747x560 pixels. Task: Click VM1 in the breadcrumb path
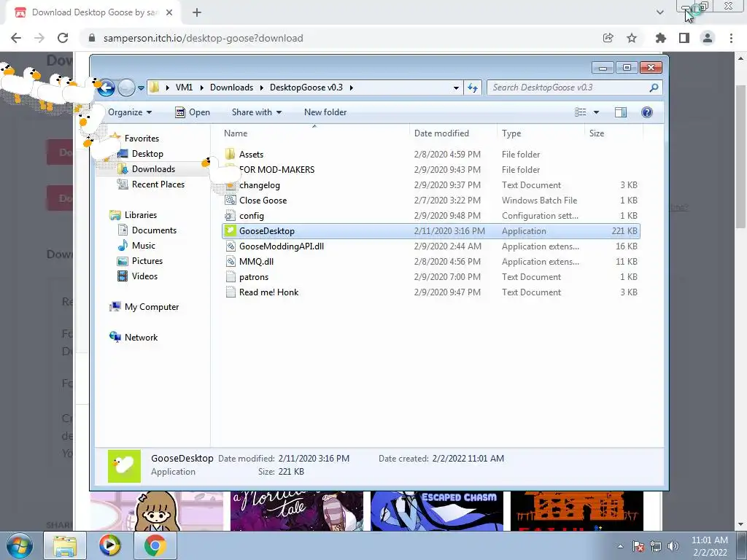[x=184, y=87]
